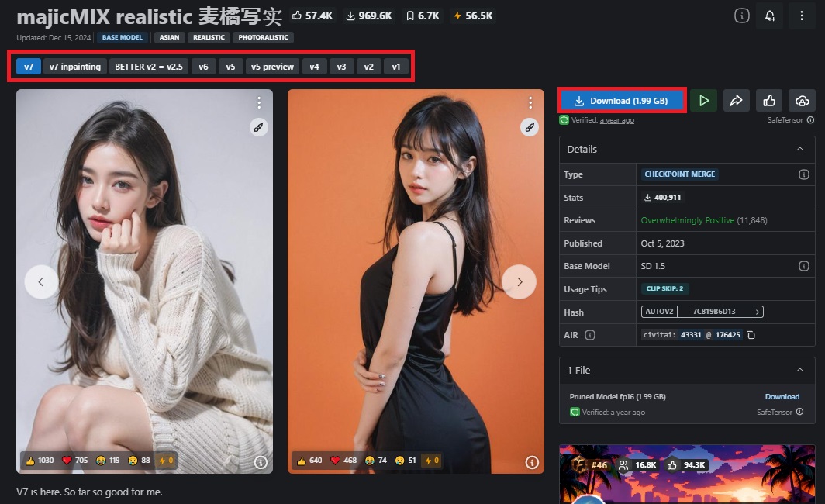The height and width of the screenshot is (504, 825).
Task: Open the Overwhelmingly Positive reviews link
Action: point(689,220)
